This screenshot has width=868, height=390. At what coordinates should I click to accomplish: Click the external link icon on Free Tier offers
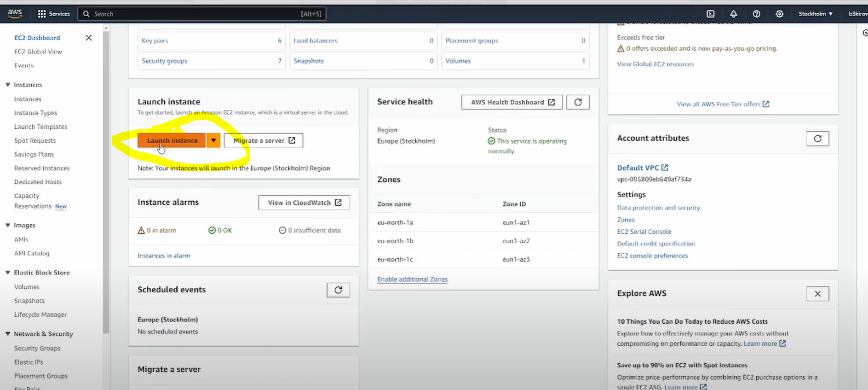pyautogui.click(x=766, y=104)
